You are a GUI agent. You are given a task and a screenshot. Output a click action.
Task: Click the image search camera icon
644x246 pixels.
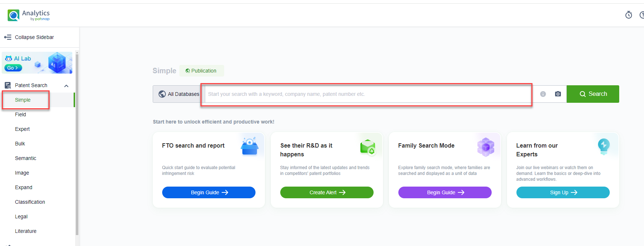(x=558, y=94)
